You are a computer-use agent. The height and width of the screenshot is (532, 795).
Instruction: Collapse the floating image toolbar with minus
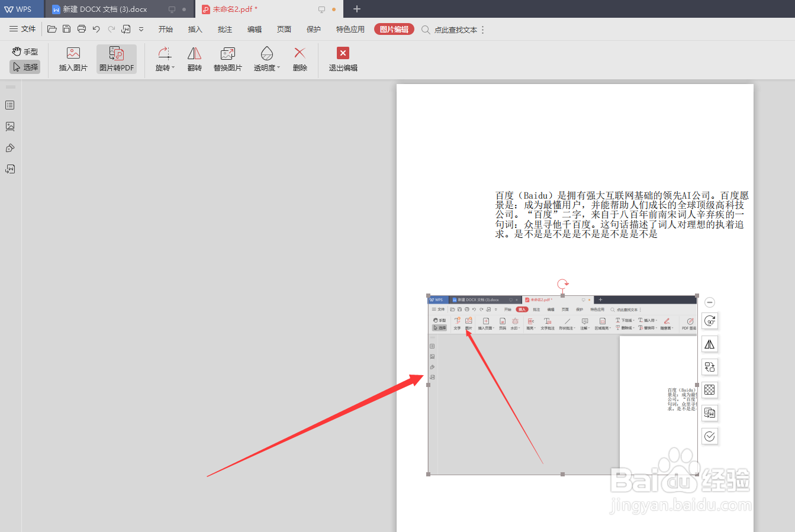(710, 302)
